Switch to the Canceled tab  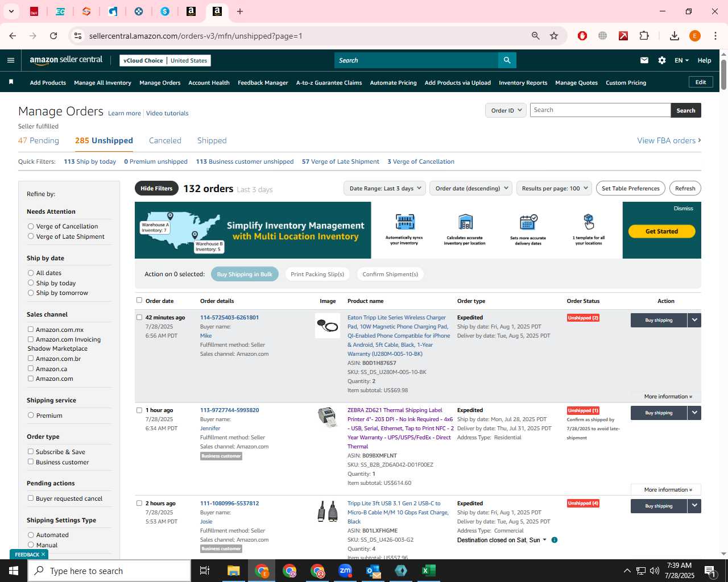point(165,140)
